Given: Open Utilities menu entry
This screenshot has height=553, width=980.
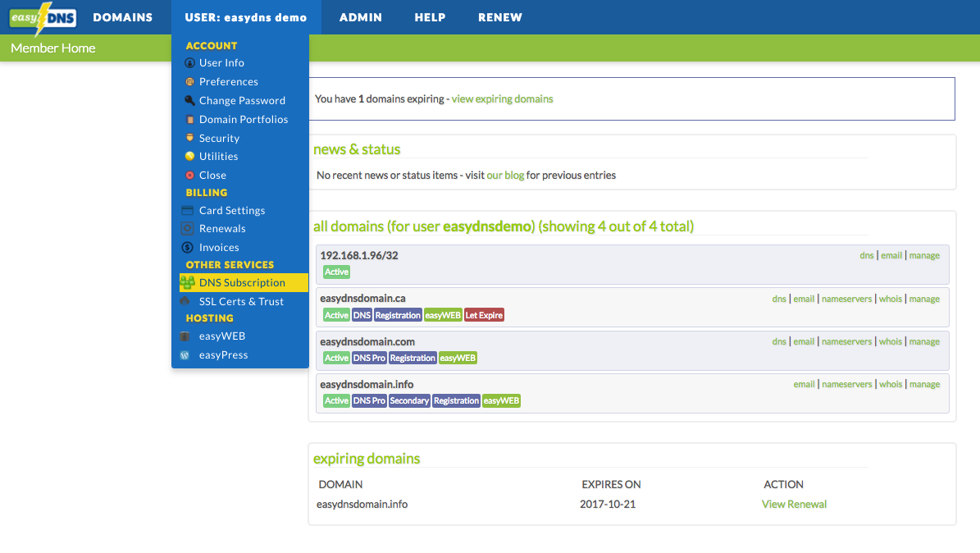Looking at the screenshot, I should [x=219, y=157].
